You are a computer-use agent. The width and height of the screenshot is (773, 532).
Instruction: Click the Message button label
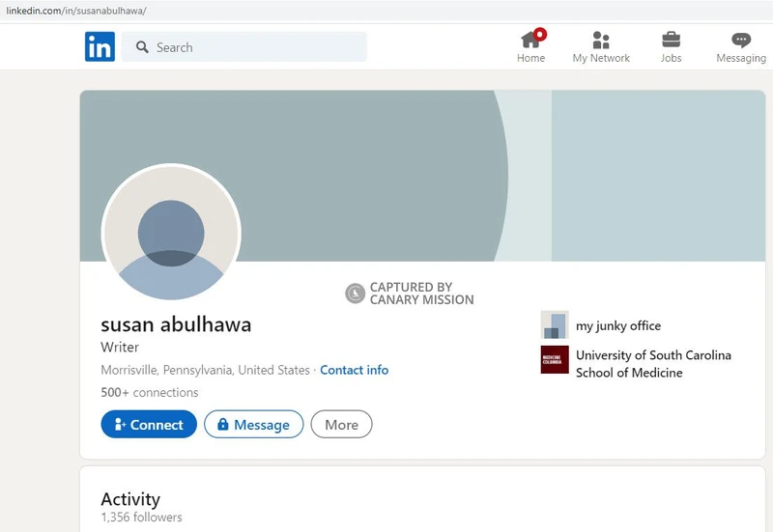[x=262, y=425]
